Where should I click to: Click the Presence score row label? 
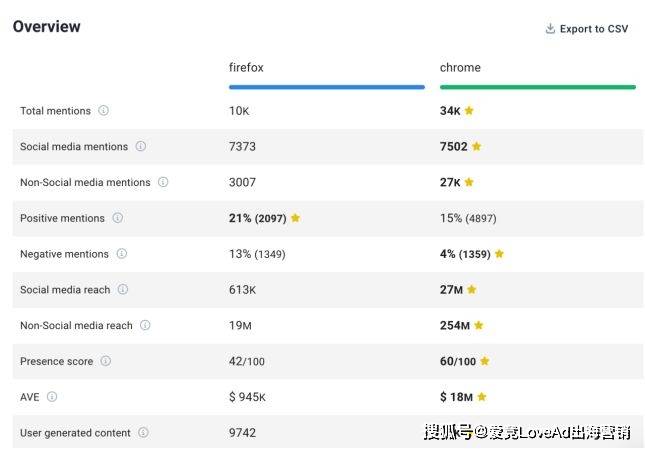(56, 361)
